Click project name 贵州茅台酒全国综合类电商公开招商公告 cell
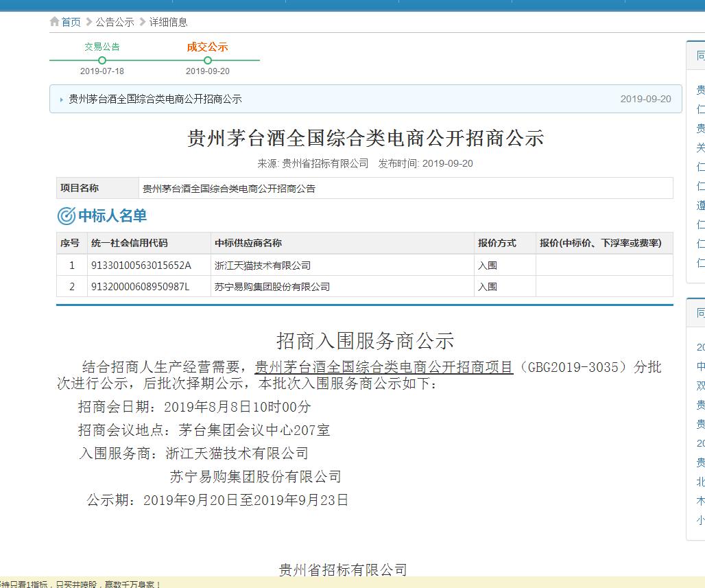Screen dimensions: 705x588 click(405, 188)
